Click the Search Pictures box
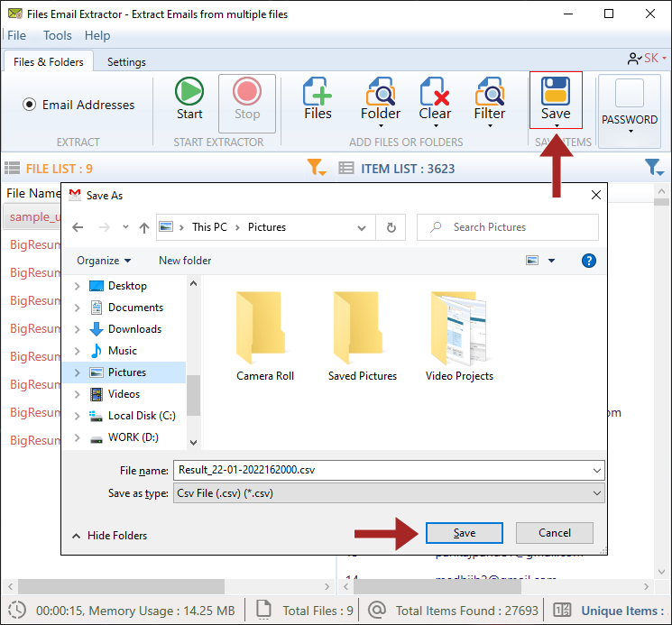 tap(508, 227)
